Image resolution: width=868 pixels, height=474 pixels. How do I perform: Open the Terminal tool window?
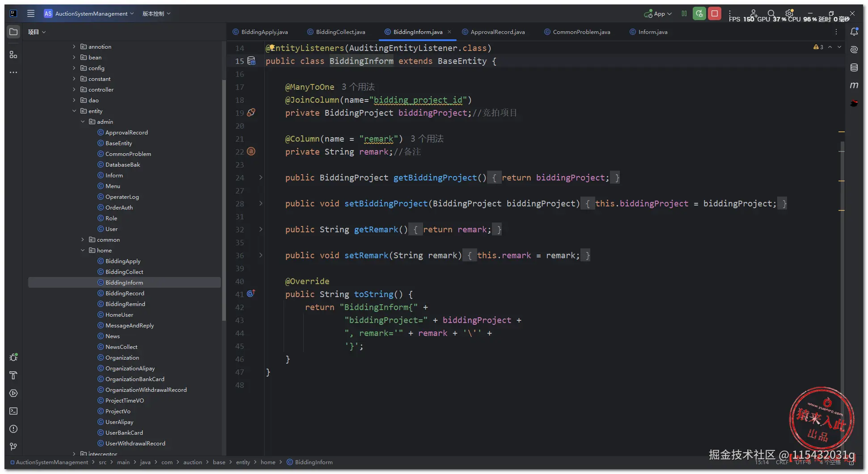(x=13, y=411)
